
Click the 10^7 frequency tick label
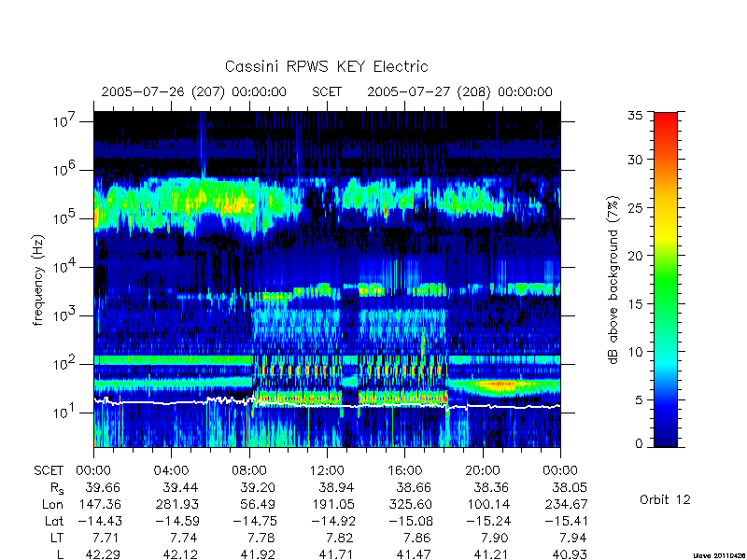(x=65, y=121)
